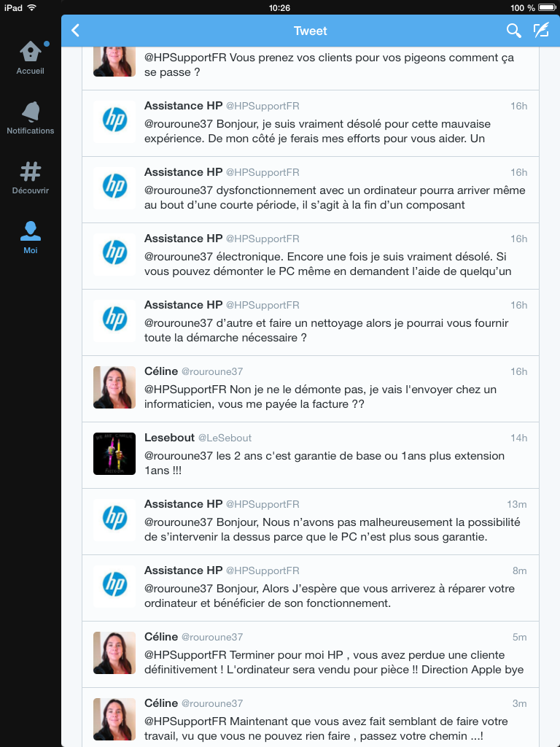Open Lesebout's tweet about 2 ans garantie

coord(311,455)
